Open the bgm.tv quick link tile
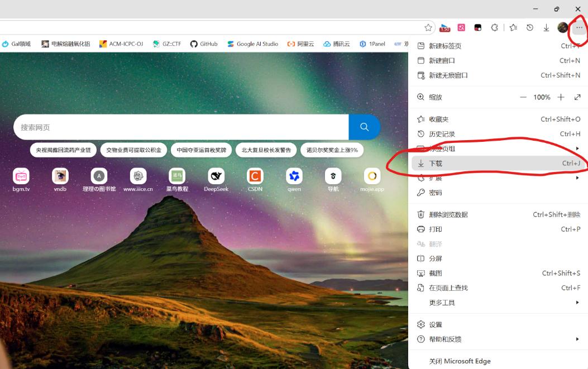 (x=21, y=180)
